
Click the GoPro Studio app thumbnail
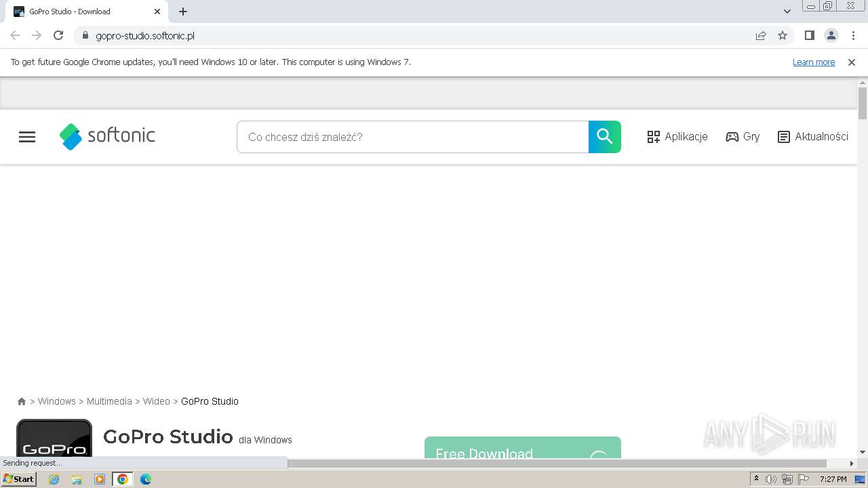click(54, 439)
